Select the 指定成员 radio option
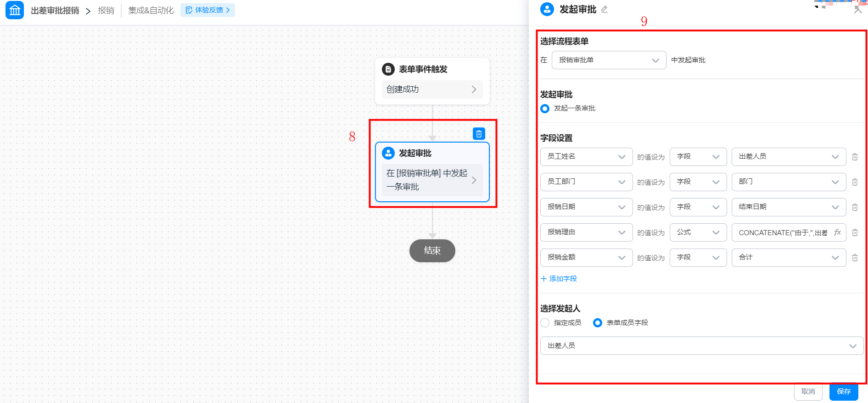 tap(545, 323)
